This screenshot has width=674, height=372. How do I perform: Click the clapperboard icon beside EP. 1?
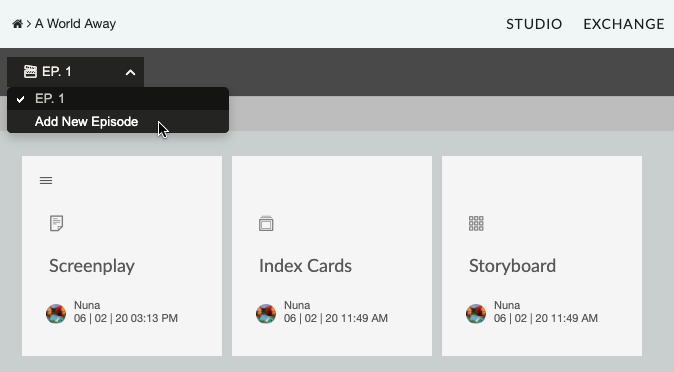[30, 71]
